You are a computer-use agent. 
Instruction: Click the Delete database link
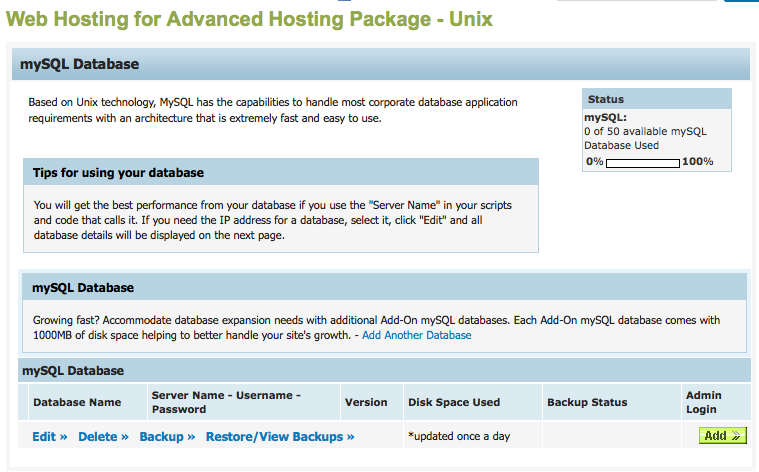click(x=103, y=437)
